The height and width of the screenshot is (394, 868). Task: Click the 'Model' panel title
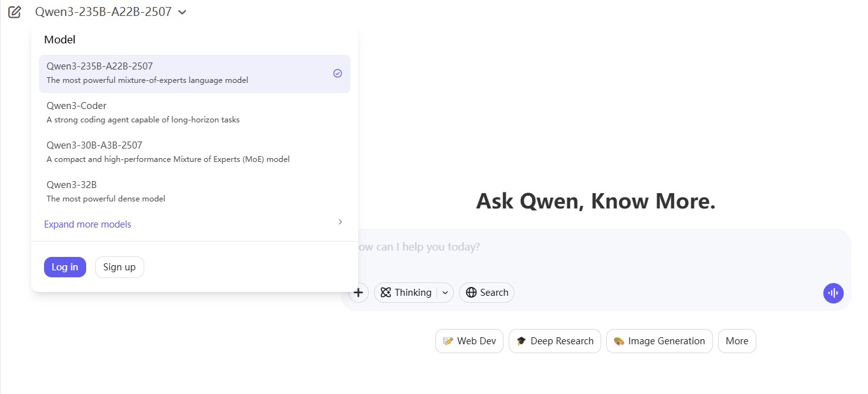point(60,40)
